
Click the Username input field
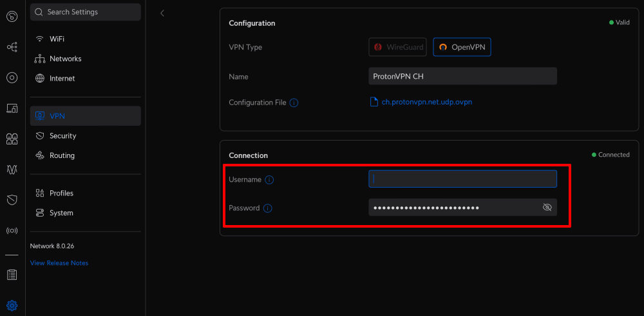[x=463, y=179]
